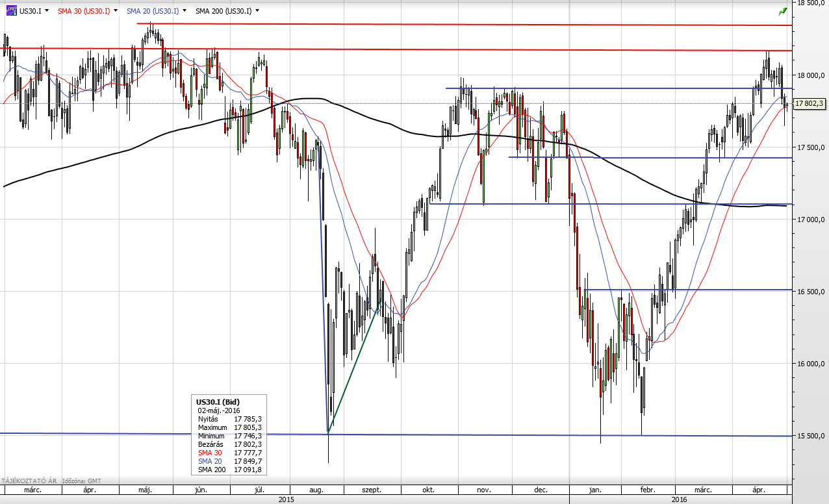Click the dec. month label on time axis

[x=541, y=490]
